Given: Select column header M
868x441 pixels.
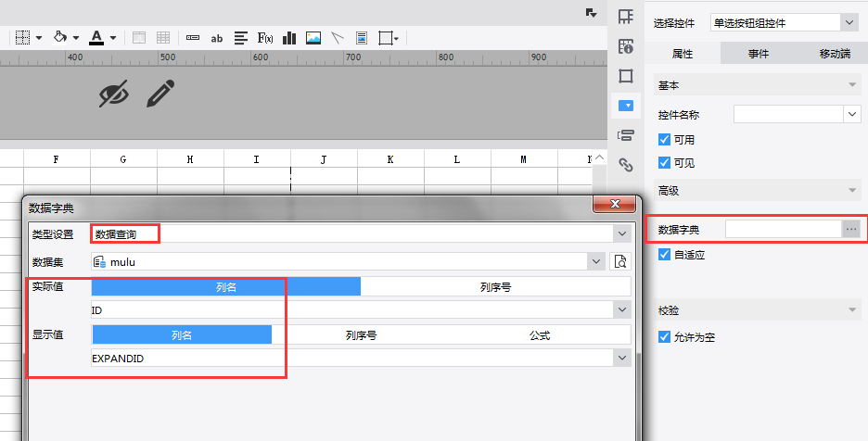Looking at the screenshot, I should tap(524, 159).
